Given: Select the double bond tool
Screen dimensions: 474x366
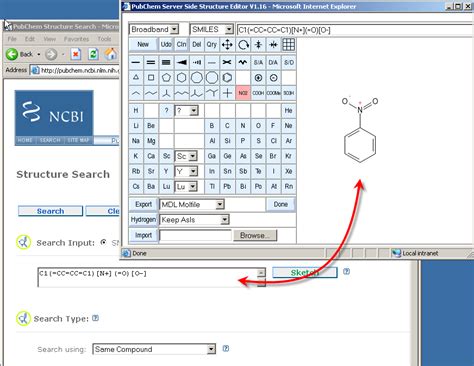Looking at the screenshot, I should pos(151,62).
